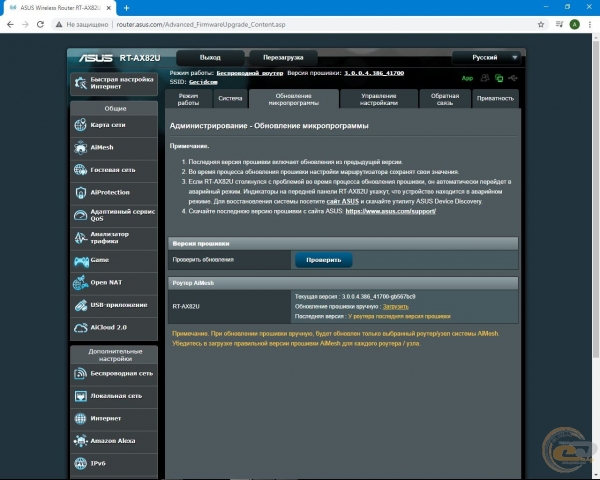
Task: Open the AiCloud 2.0 icon
Action: 80,328
